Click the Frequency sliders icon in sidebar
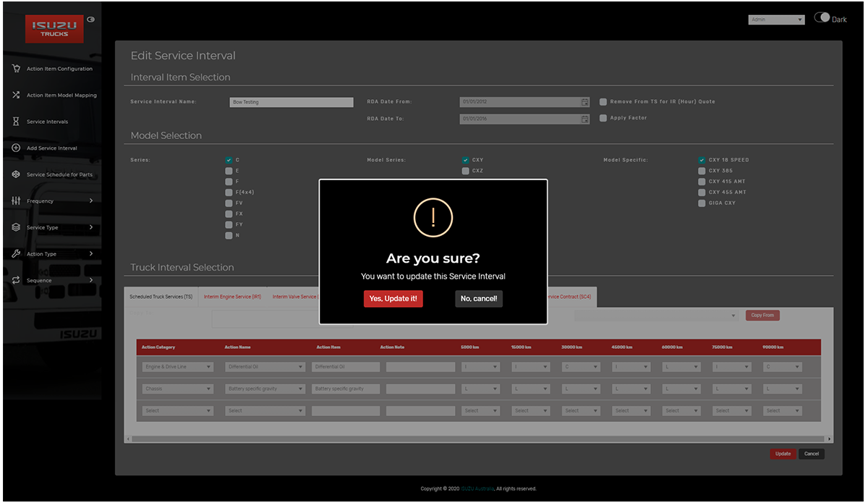This screenshot has height=503, width=868. point(16,200)
